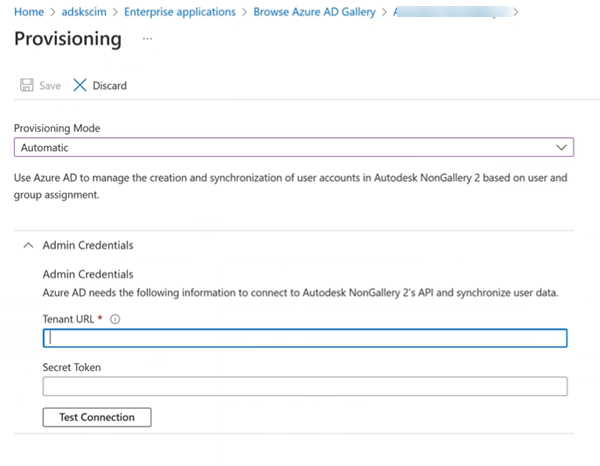Go to Home in the breadcrumb

pos(29,12)
